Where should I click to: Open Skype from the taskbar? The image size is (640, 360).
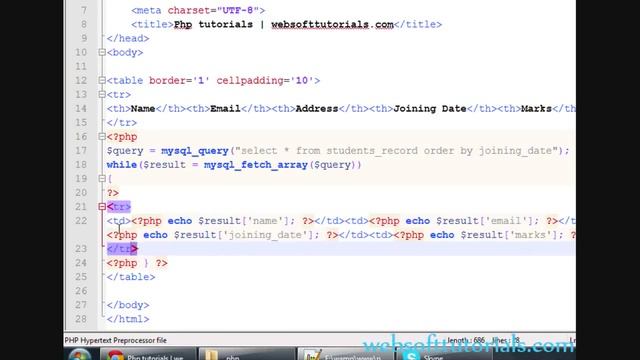444,355
